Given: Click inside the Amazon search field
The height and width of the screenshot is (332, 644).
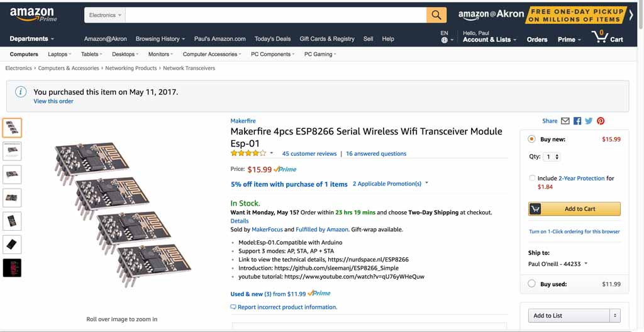Looking at the screenshot, I should click(x=277, y=15).
